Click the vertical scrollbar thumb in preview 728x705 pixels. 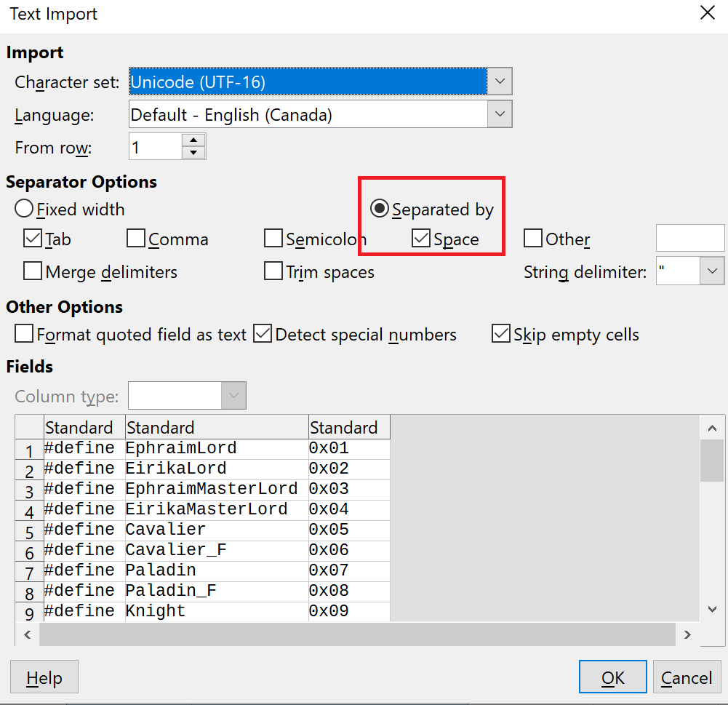712,461
